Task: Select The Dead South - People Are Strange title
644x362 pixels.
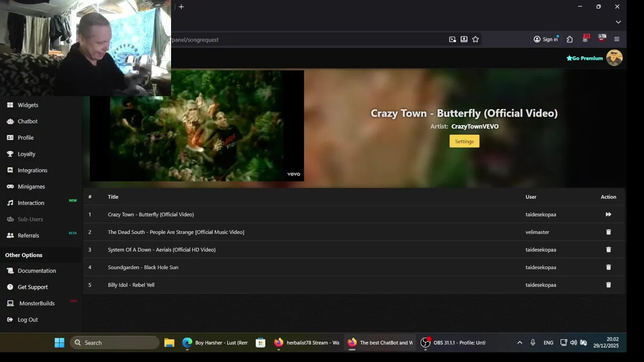Action: pos(176,232)
